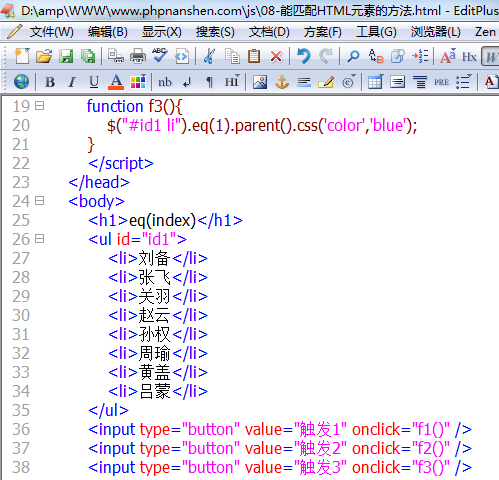Click line number 36 in gutter
Image resolution: width=499 pixels, height=480 pixels.
[21, 429]
